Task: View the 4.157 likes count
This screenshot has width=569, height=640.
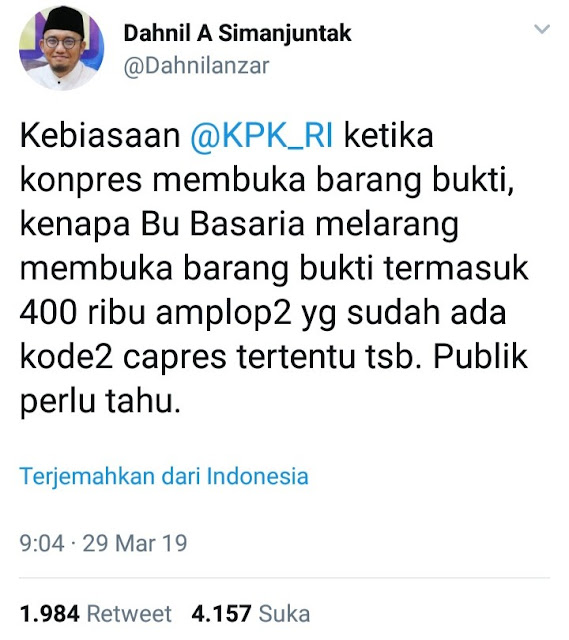Action: (221, 614)
